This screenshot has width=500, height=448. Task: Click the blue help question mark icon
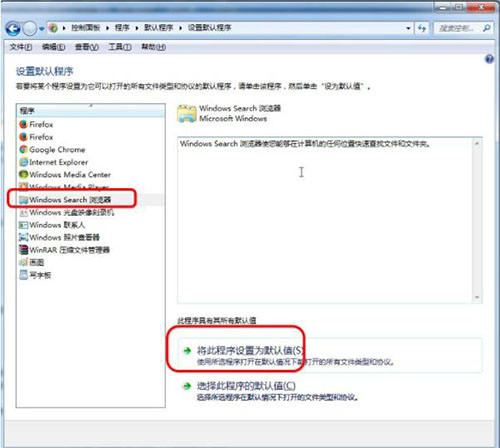[489, 59]
